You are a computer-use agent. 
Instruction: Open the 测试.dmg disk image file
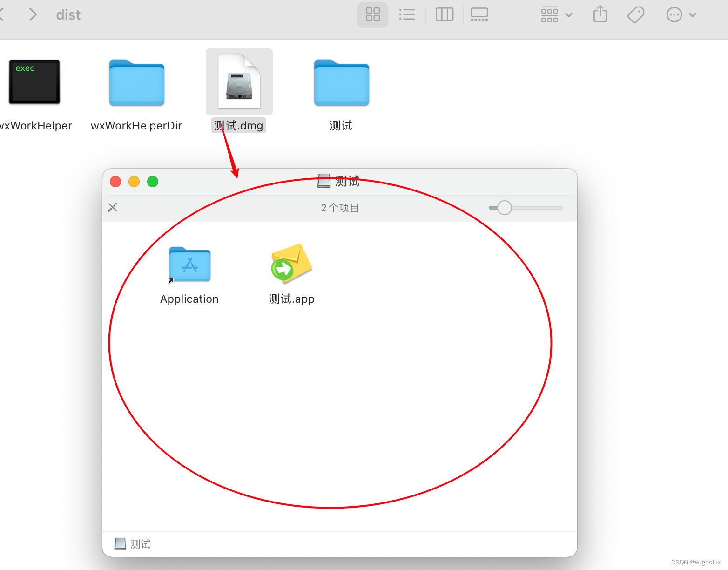click(x=239, y=82)
